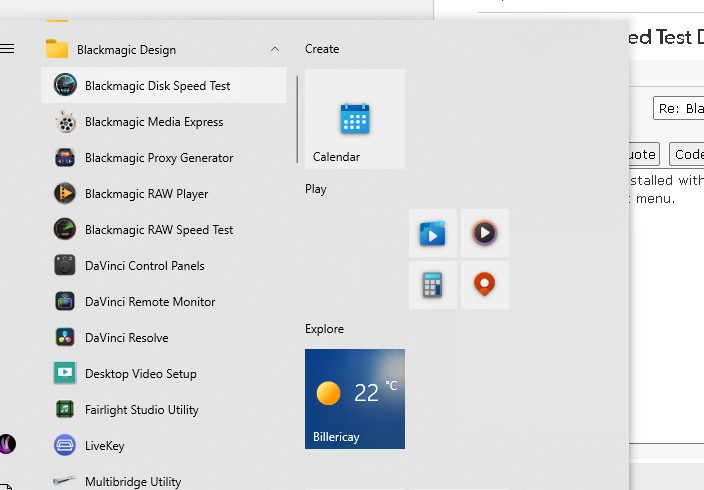This screenshot has height=490, width=704.
Task: Click the Create group heading
Action: pyautogui.click(x=322, y=49)
